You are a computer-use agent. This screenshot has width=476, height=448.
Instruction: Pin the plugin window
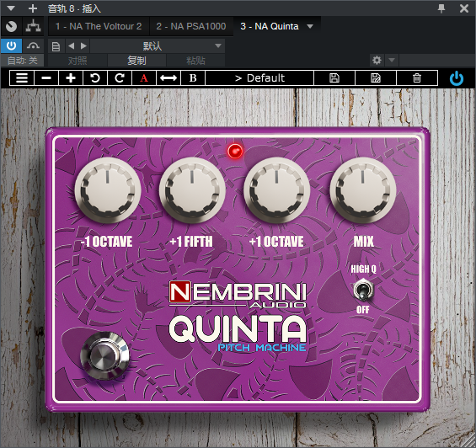click(441, 8)
